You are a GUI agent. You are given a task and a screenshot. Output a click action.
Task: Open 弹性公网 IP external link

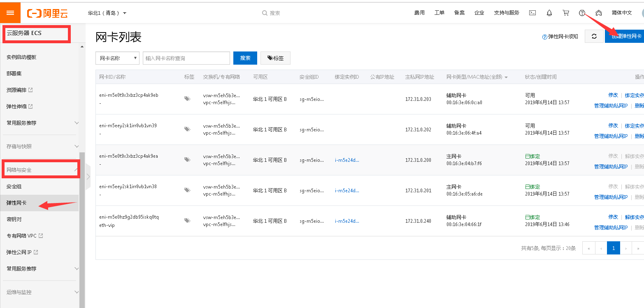tap(22, 252)
